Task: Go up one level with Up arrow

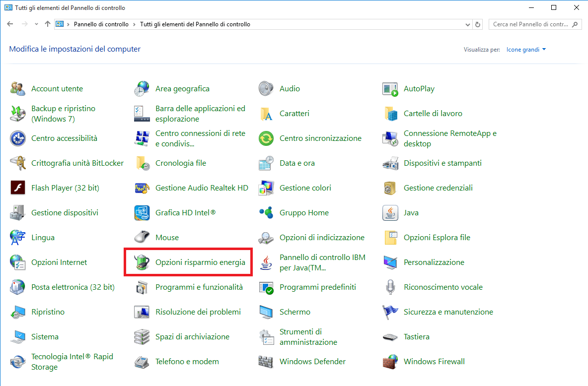Action: tap(47, 24)
